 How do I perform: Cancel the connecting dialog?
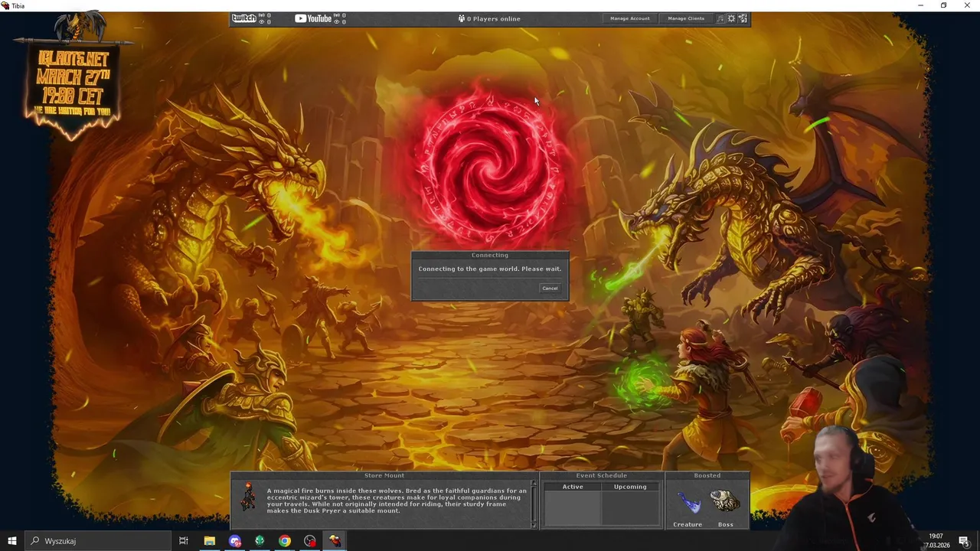(x=550, y=289)
